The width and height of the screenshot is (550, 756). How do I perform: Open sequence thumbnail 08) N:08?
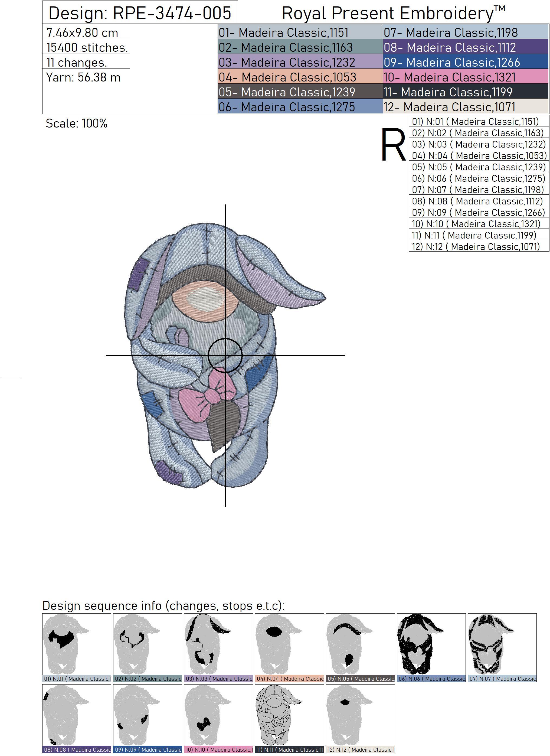click(77, 718)
